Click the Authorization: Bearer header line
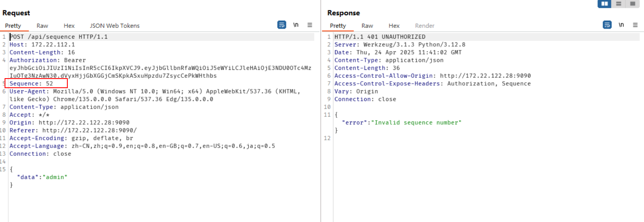The height and width of the screenshot is (222, 644). point(48,60)
